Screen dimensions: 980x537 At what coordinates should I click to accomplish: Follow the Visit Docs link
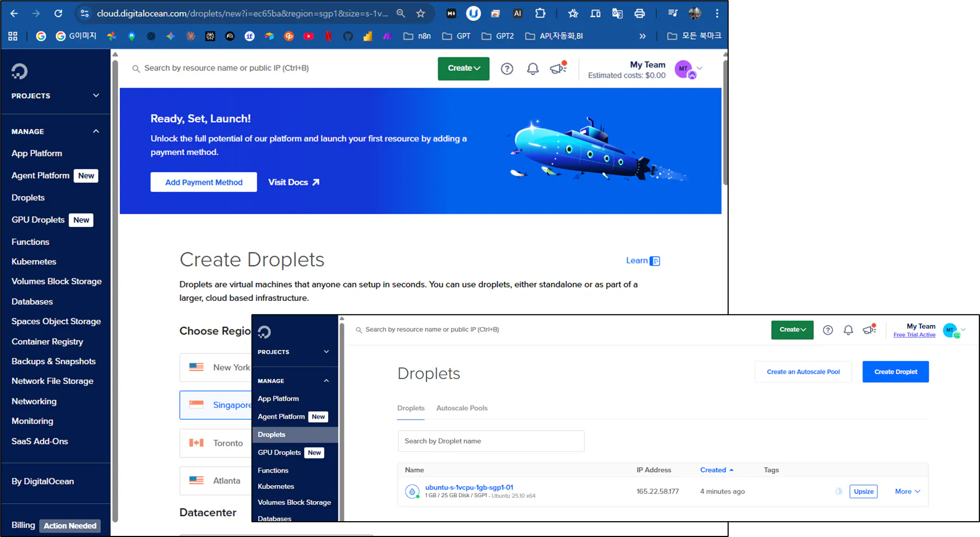point(294,182)
